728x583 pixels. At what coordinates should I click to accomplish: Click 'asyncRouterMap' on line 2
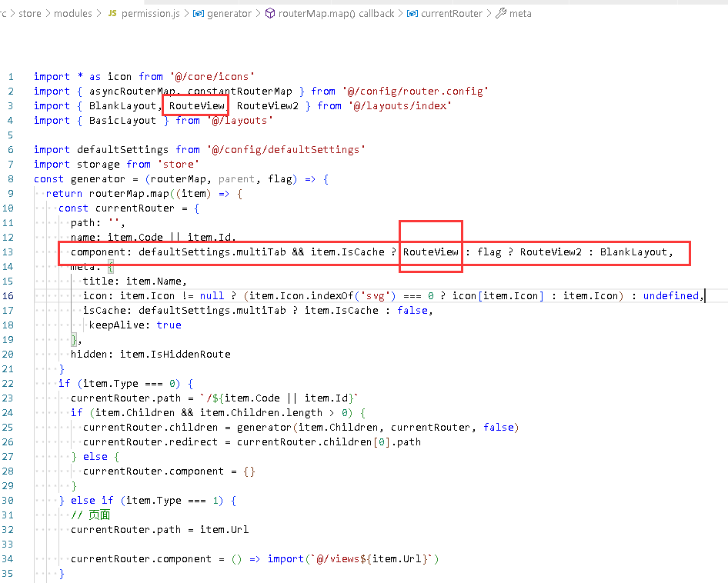click(132, 92)
